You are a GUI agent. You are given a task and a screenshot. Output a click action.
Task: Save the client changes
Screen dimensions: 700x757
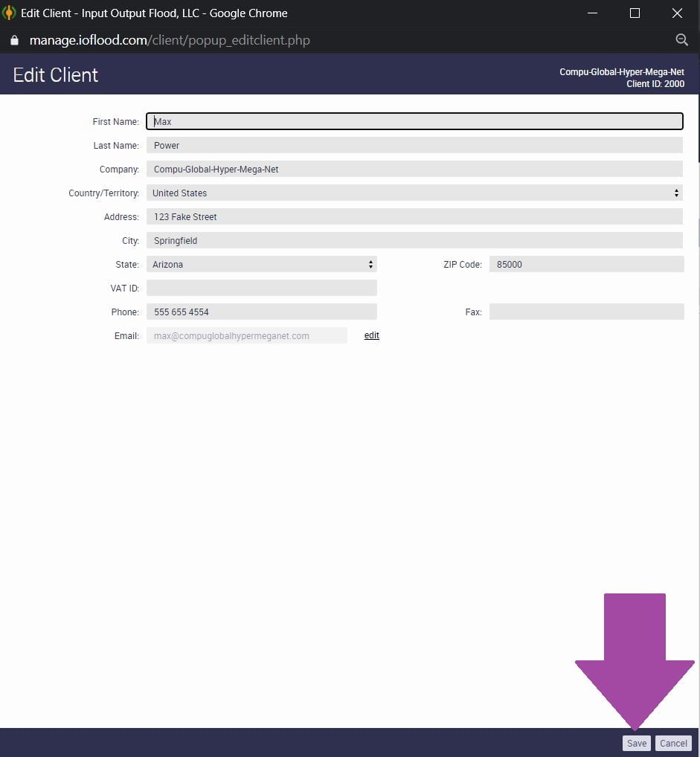tap(637, 743)
